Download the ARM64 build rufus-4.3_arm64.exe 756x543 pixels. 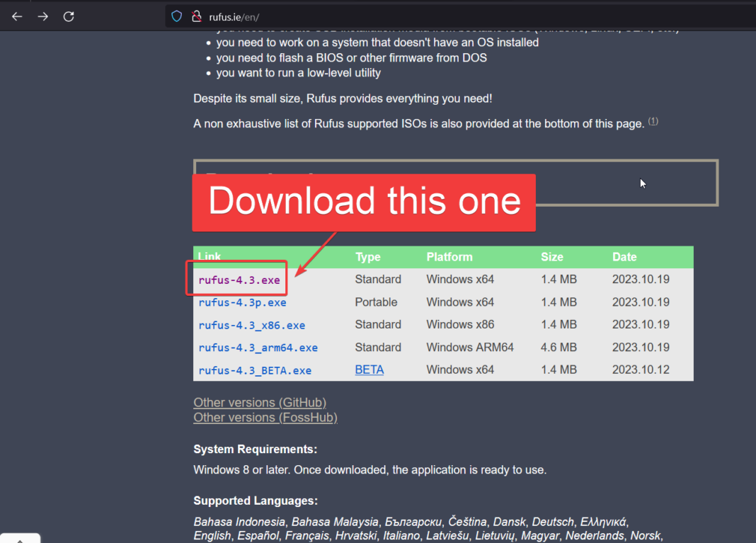tap(258, 347)
